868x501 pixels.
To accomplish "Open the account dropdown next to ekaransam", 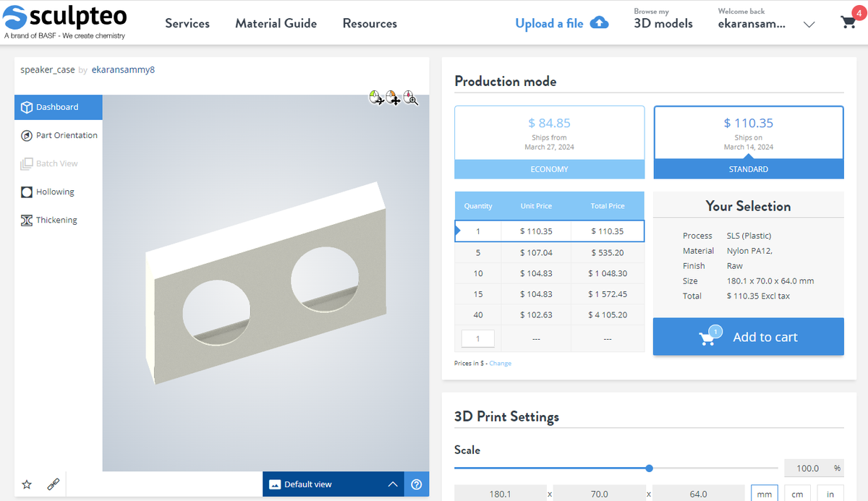I will 809,24.
